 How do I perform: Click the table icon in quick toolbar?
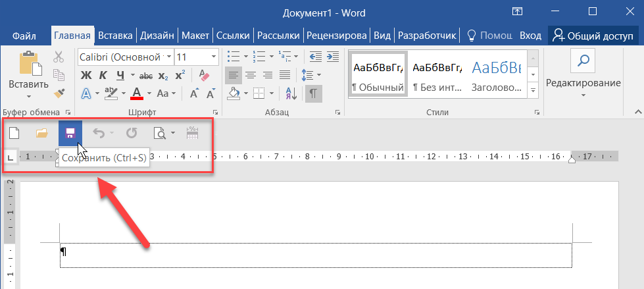click(x=193, y=133)
